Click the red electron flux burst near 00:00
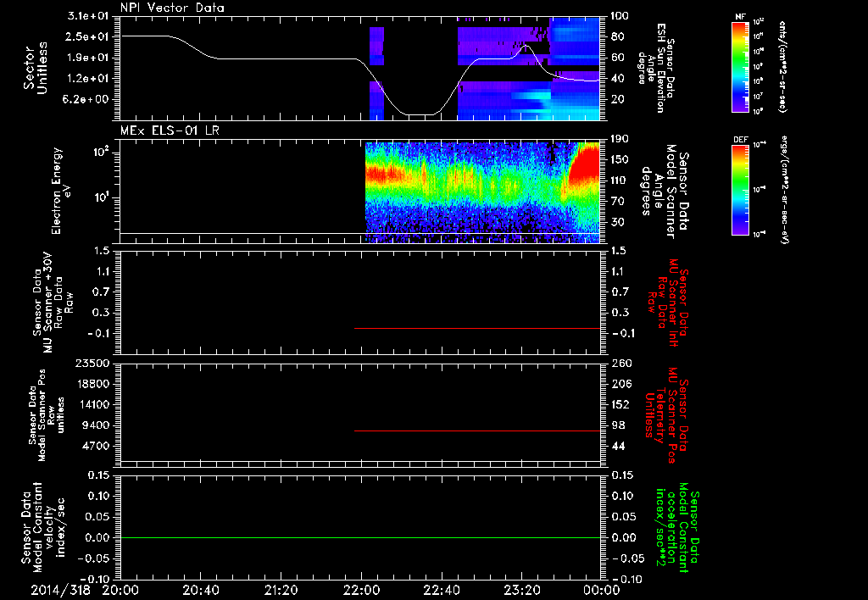 coord(584,164)
